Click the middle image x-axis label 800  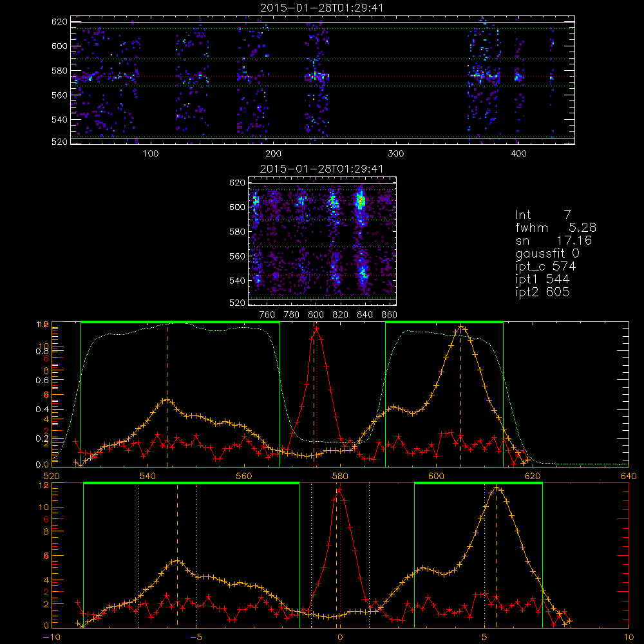pos(316,315)
